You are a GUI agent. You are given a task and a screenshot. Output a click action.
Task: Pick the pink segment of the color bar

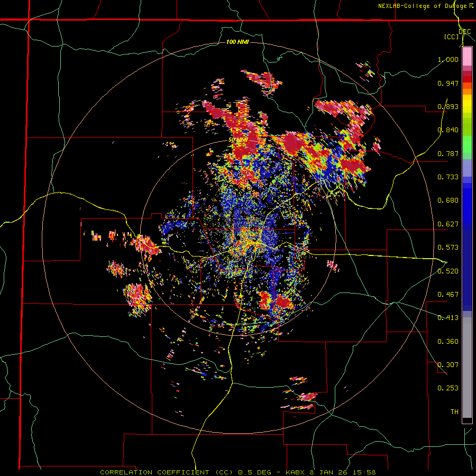pyautogui.click(x=467, y=57)
